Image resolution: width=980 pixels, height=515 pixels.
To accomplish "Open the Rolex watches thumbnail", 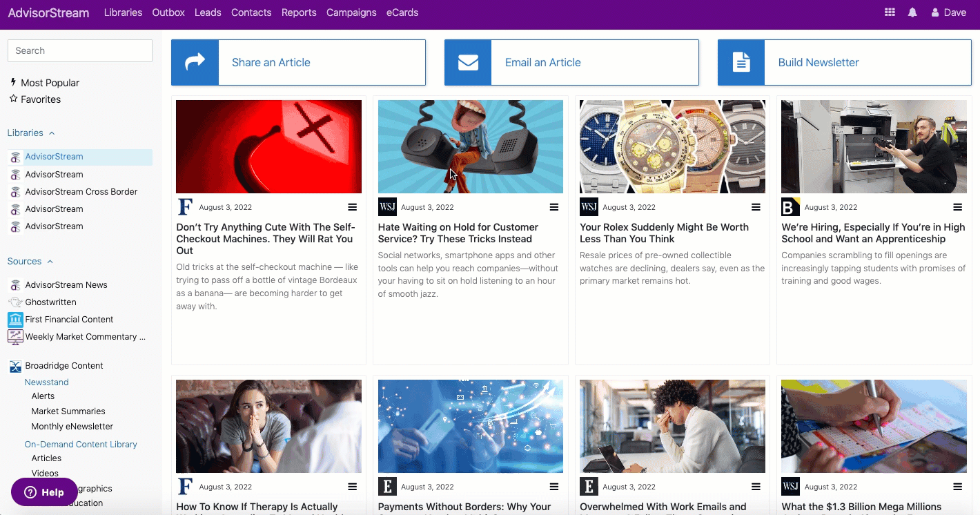I will pos(672,146).
